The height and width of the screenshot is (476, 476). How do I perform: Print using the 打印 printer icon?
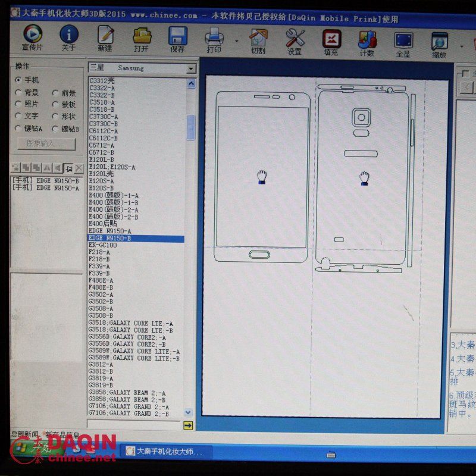[214, 40]
